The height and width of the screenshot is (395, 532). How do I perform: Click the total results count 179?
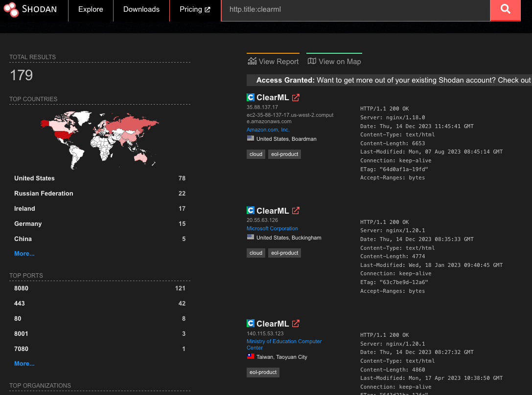click(x=22, y=75)
